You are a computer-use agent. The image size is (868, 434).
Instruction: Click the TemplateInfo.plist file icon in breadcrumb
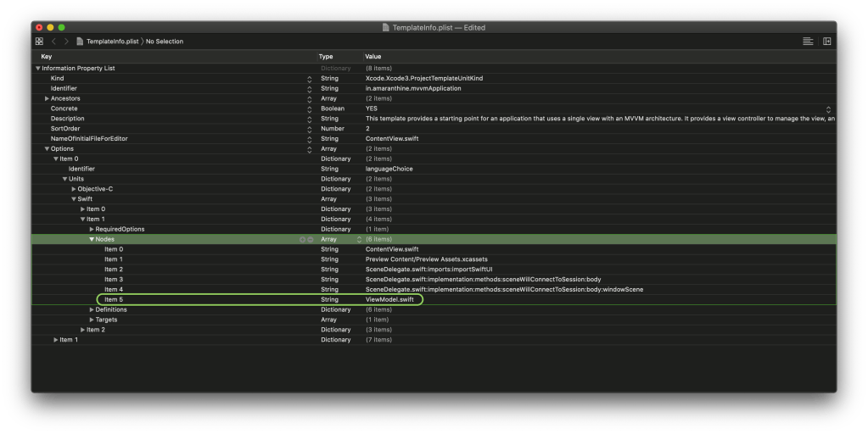(x=80, y=41)
